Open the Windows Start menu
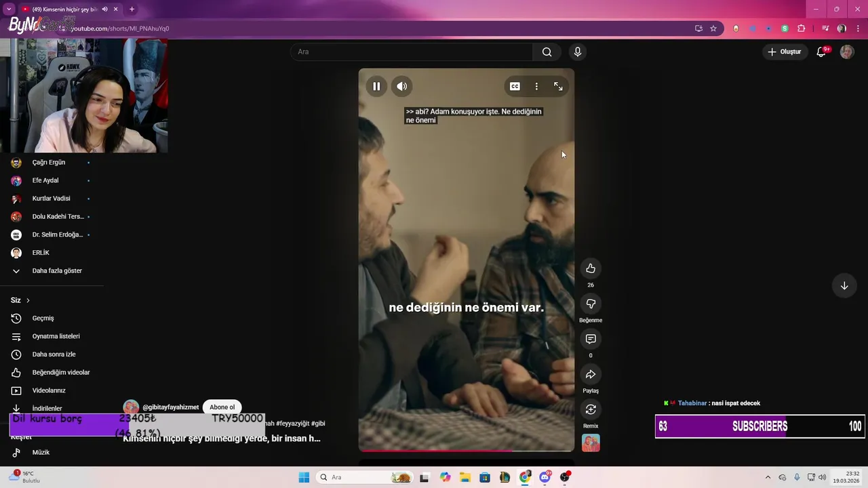Screen dimensions: 868x488 coord(304,477)
